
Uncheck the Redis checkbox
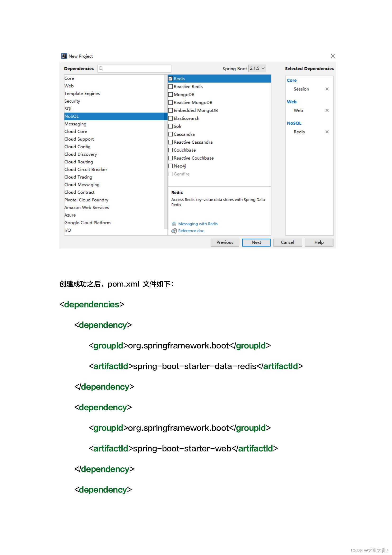click(171, 78)
